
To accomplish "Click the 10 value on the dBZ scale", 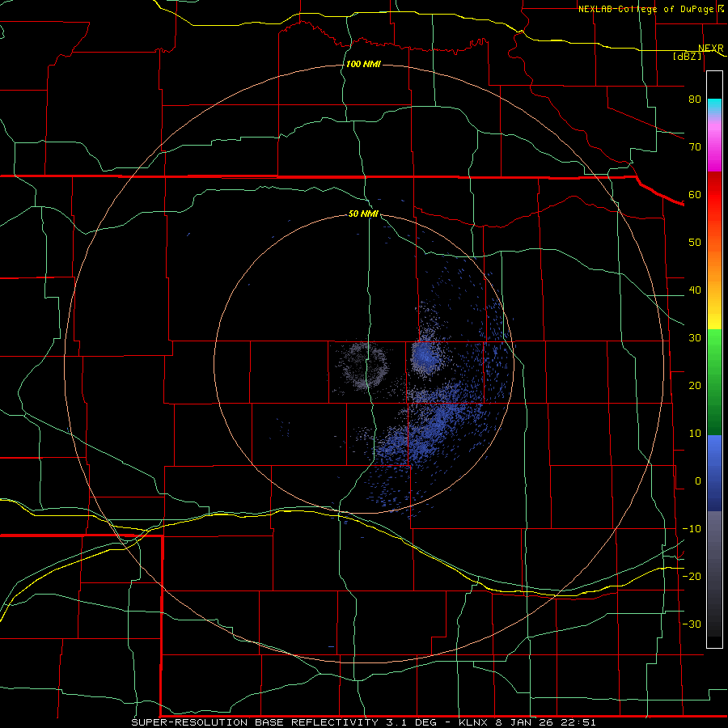I will point(695,434).
